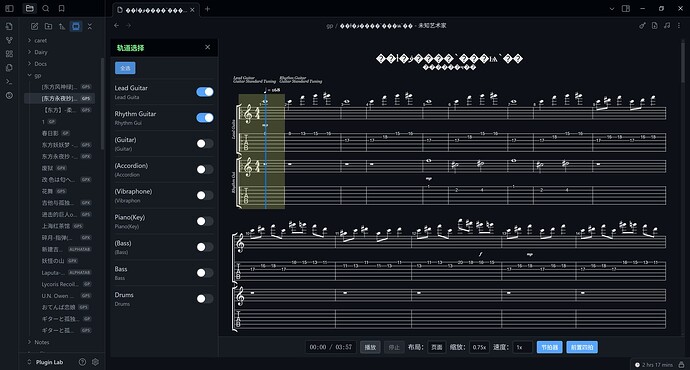
Task: Click the score's vertical scrollbar
Action: pos(683,62)
